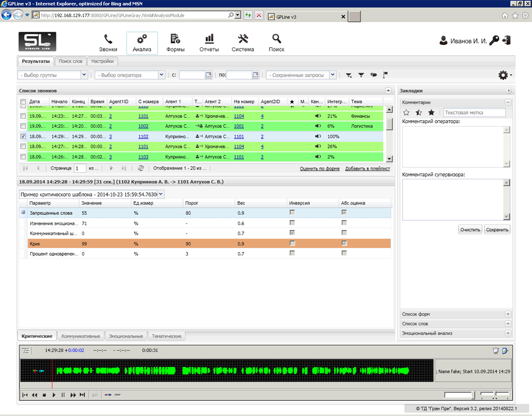This screenshot has height=416, width=532.
Task: Toggle the select-all checkbox in calls header
Action: pos(23,102)
